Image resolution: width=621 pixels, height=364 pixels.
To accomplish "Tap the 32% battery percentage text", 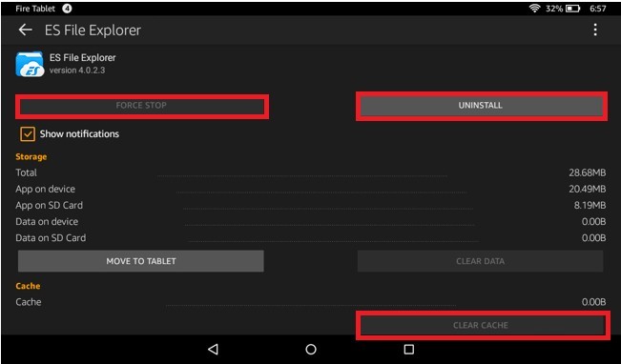I will click(554, 9).
